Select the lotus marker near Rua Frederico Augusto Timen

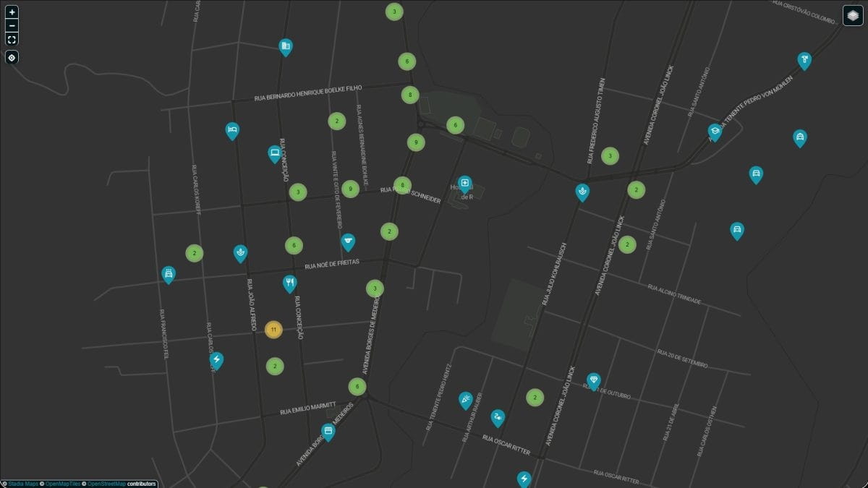pyautogui.click(x=582, y=192)
